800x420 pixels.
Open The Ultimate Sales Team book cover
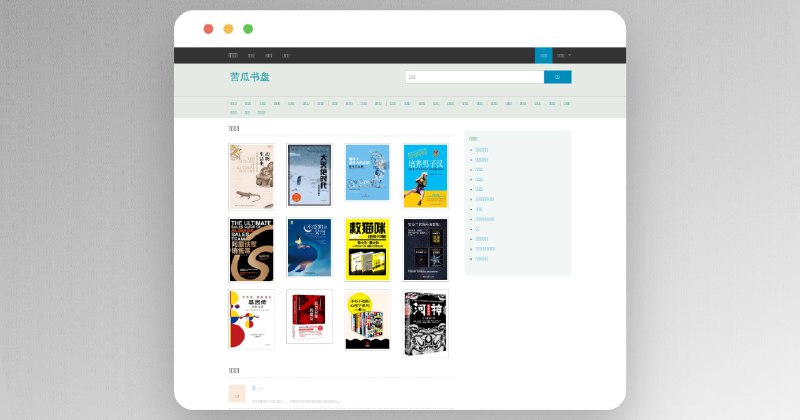point(252,250)
